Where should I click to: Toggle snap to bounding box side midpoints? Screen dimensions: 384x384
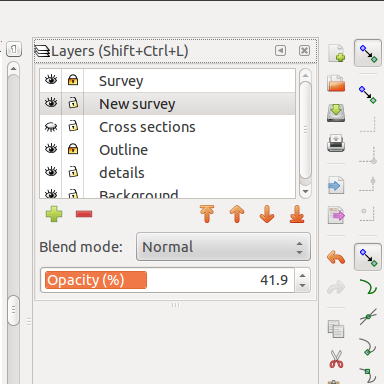point(368,184)
